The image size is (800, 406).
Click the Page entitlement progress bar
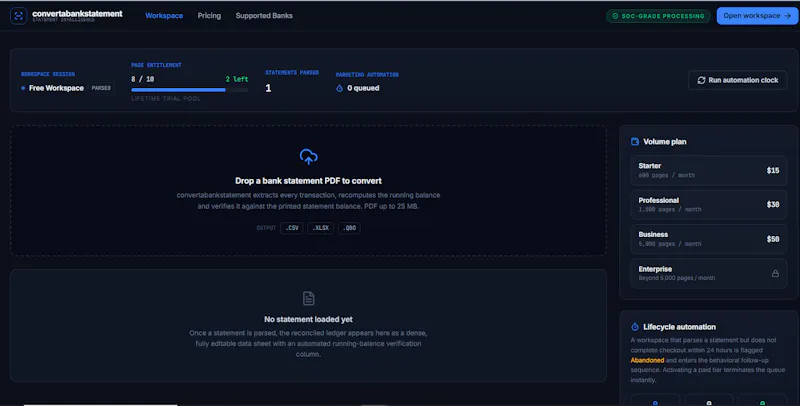click(189, 90)
